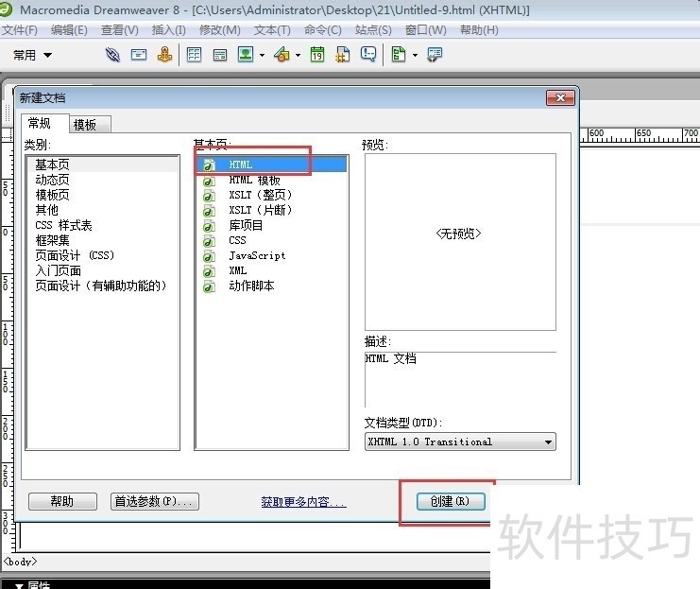700x589 pixels.
Task: Click the 创建(R) button
Action: coord(451,501)
